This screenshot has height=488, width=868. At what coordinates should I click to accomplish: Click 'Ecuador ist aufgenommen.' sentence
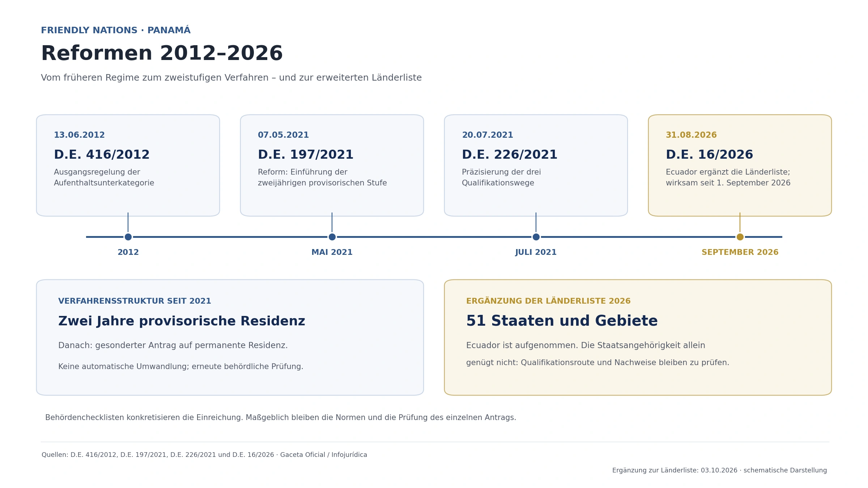(586, 346)
